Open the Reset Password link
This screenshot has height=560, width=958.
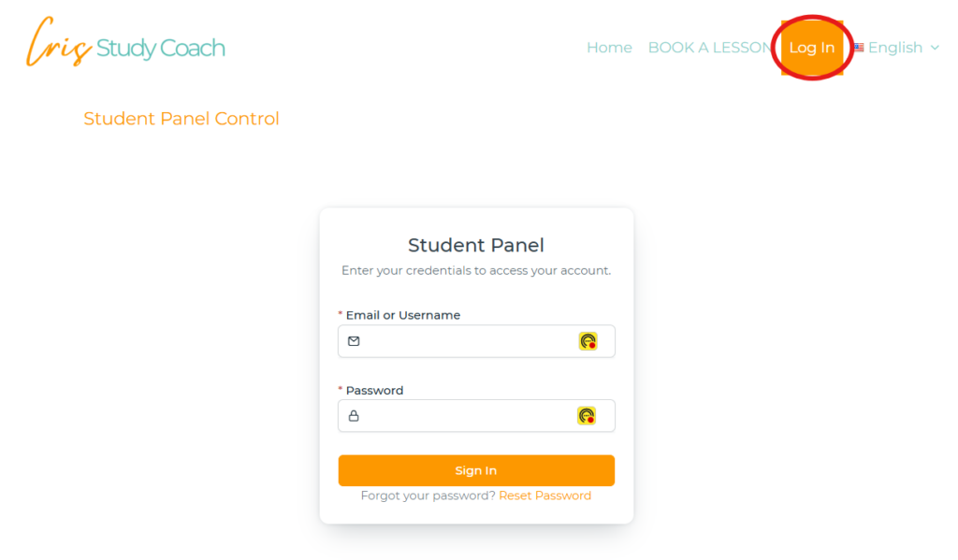(x=544, y=495)
